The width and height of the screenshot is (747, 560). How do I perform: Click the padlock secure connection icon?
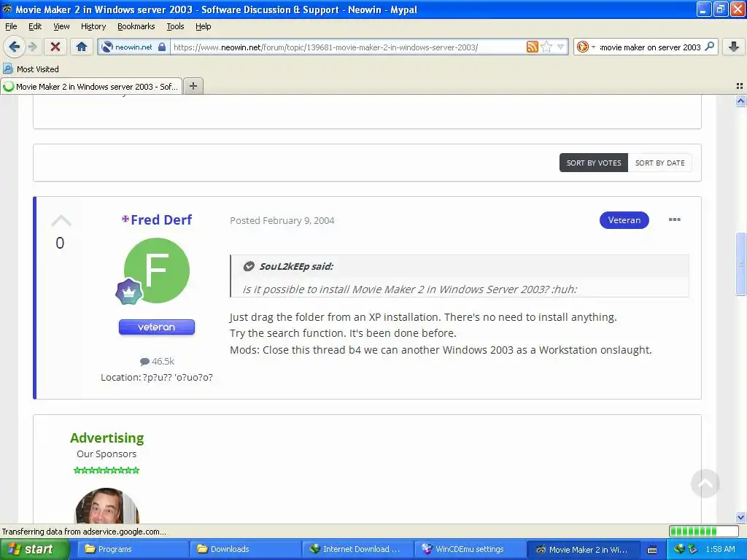162,47
